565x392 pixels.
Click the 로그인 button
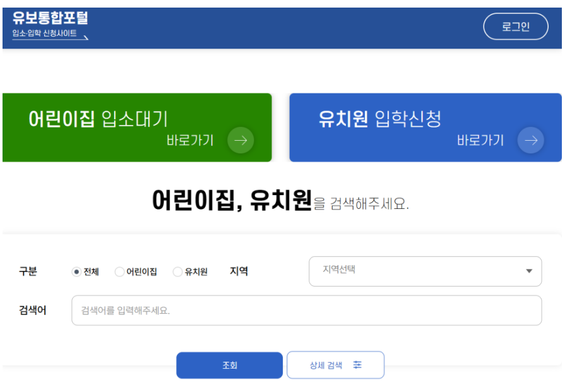(516, 27)
